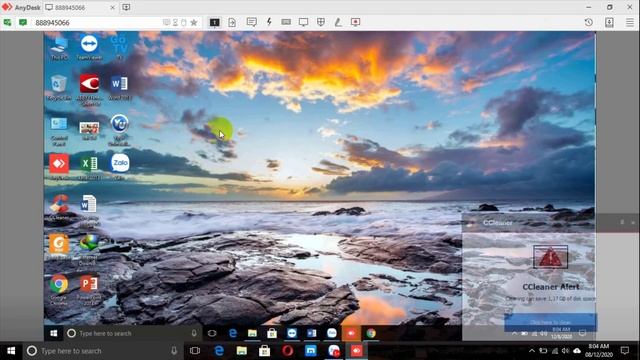640x360 pixels.
Task: Select remote AnyDesk desktop shortcut
Action: (59, 167)
